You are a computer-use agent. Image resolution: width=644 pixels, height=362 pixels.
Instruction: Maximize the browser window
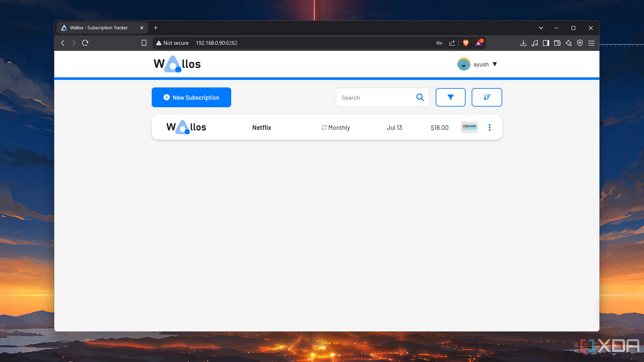pos(574,28)
